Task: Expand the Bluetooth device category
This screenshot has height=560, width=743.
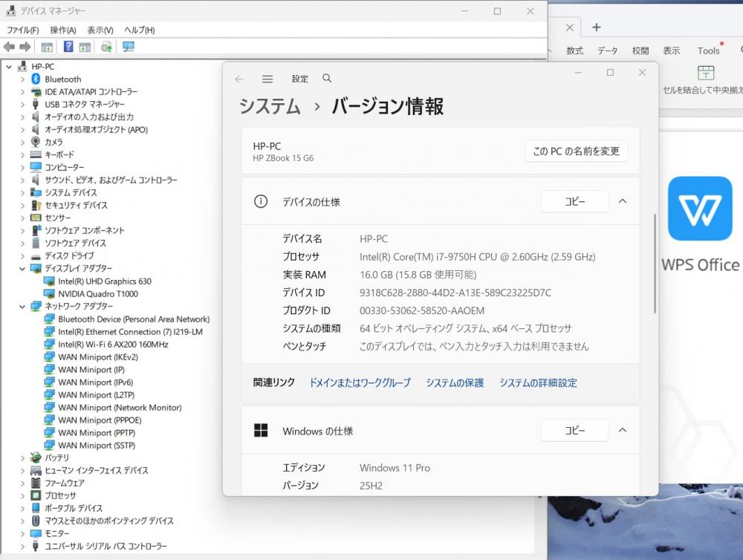Action: tap(9, 79)
